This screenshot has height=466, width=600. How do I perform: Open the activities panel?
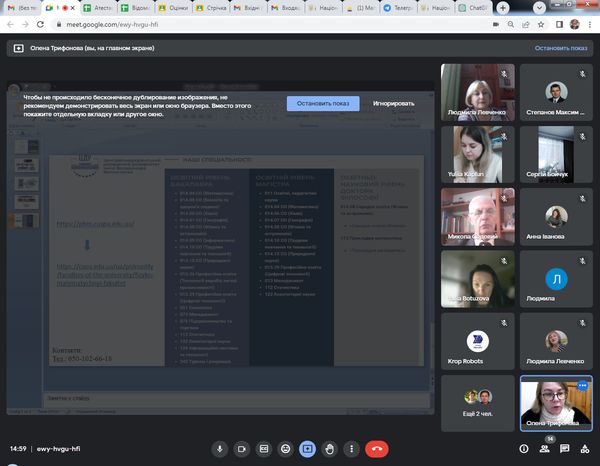tap(586, 449)
